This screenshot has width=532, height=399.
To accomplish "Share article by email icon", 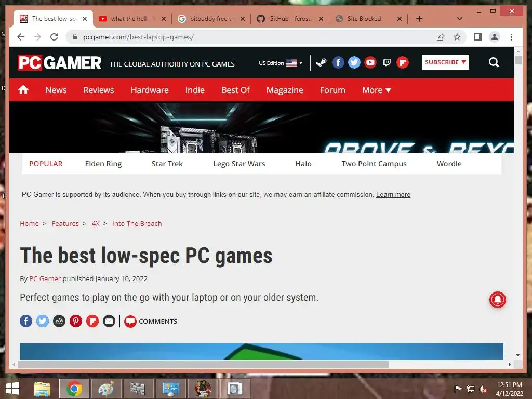I will (109, 321).
